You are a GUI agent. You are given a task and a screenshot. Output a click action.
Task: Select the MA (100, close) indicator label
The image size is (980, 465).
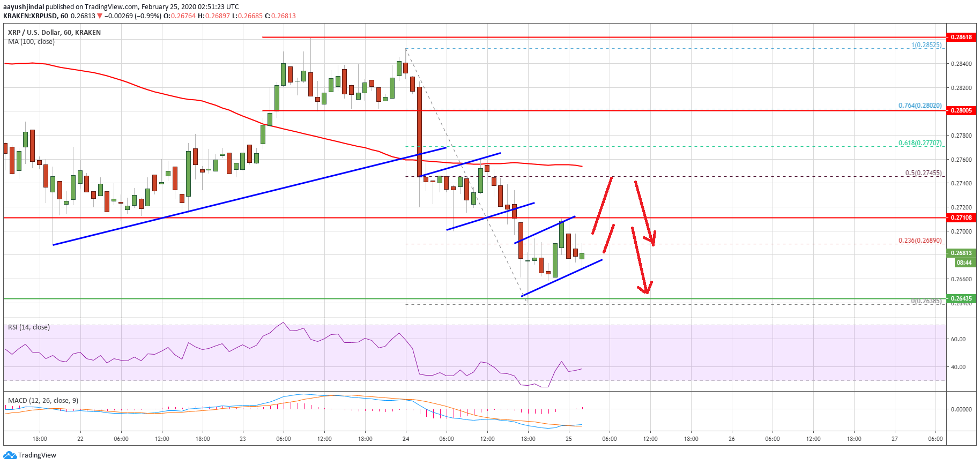(31, 42)
